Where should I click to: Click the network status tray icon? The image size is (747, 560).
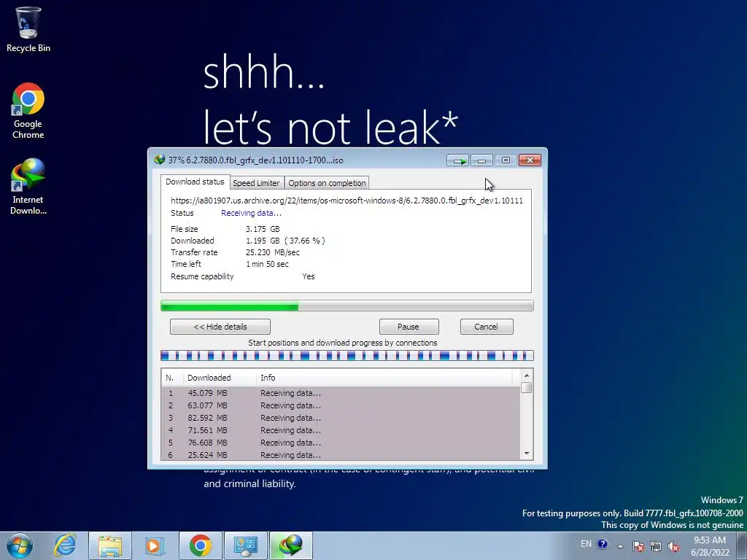coord(656,546)
